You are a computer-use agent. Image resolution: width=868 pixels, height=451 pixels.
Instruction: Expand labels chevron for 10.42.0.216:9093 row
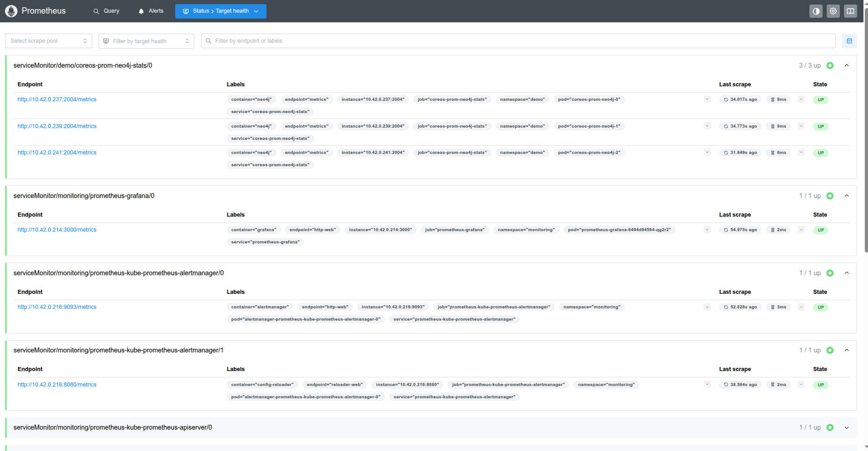click(707, 307)
